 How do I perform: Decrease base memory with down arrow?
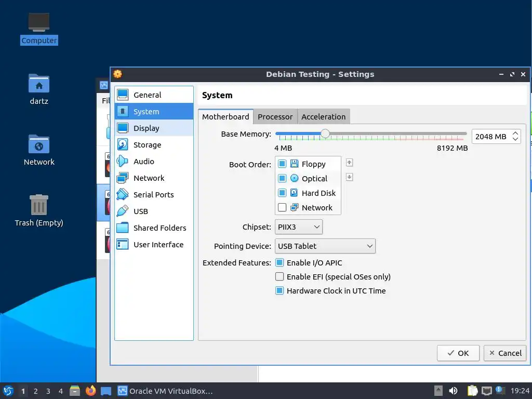coord(515,139)
